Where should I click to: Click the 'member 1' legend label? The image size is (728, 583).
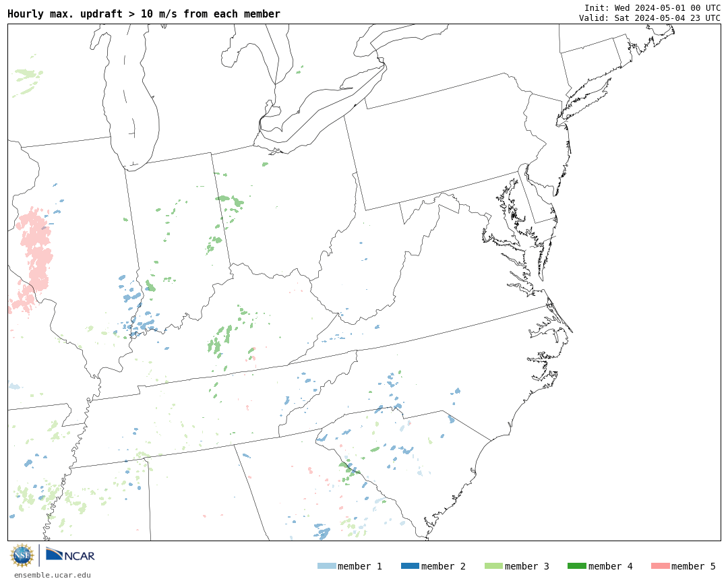(x=360, y=566)
